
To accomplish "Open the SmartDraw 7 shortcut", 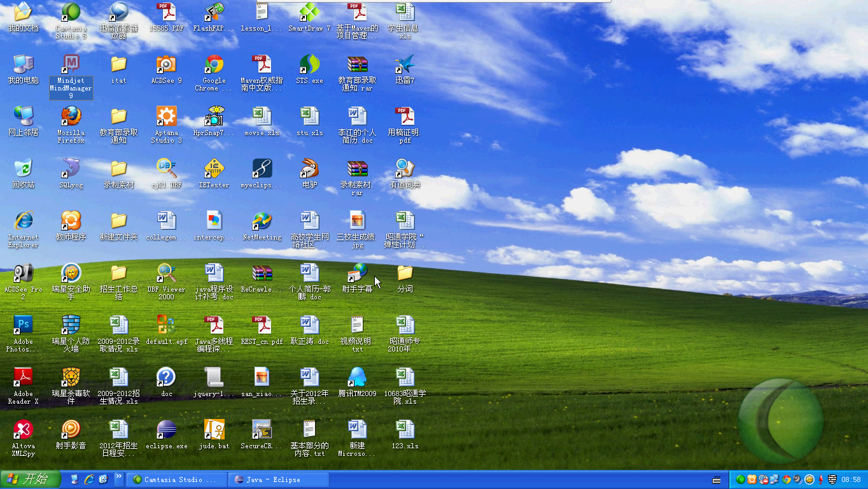I will point(309,11).
